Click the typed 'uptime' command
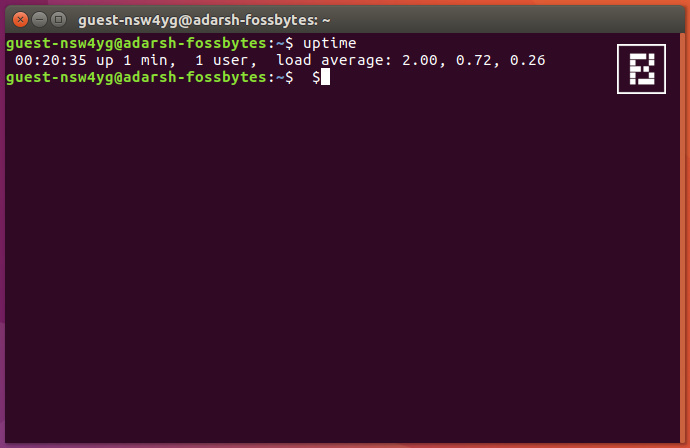This screenshot has width=690, height=448. click(330, 43)
